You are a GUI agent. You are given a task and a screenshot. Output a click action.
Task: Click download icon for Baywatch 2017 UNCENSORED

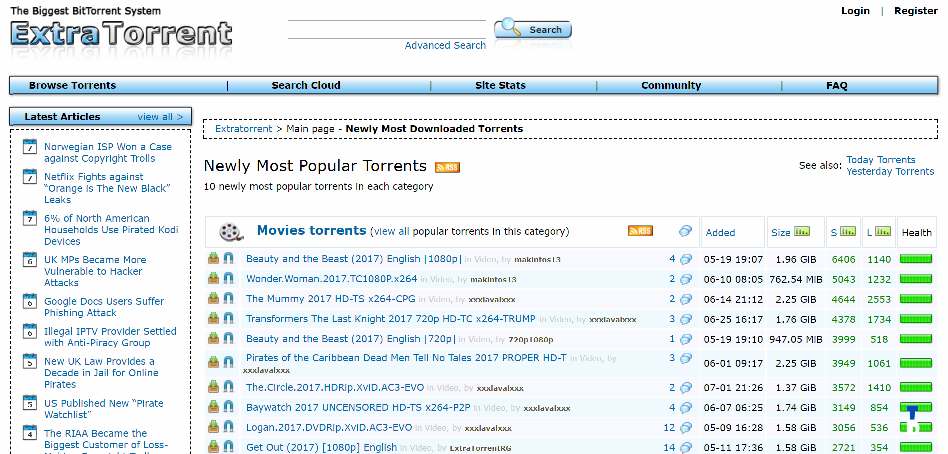pos(213,407)
